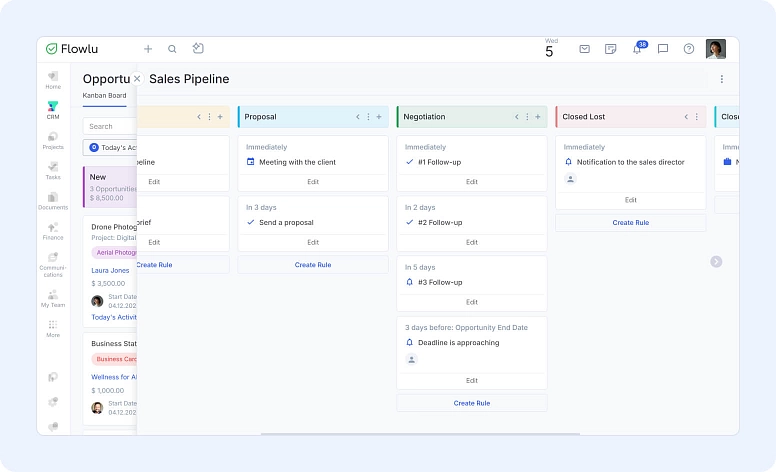Open Laura Jones contact link

click(110, 270)
